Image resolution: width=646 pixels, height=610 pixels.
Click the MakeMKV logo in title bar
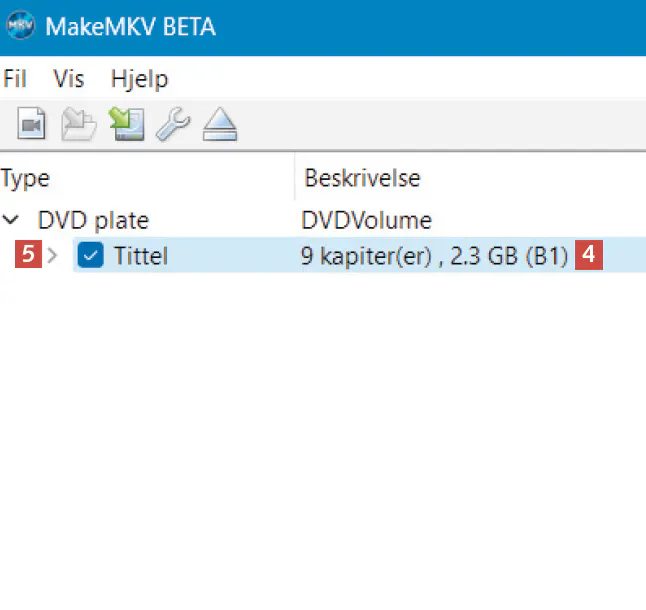[19, 25]
